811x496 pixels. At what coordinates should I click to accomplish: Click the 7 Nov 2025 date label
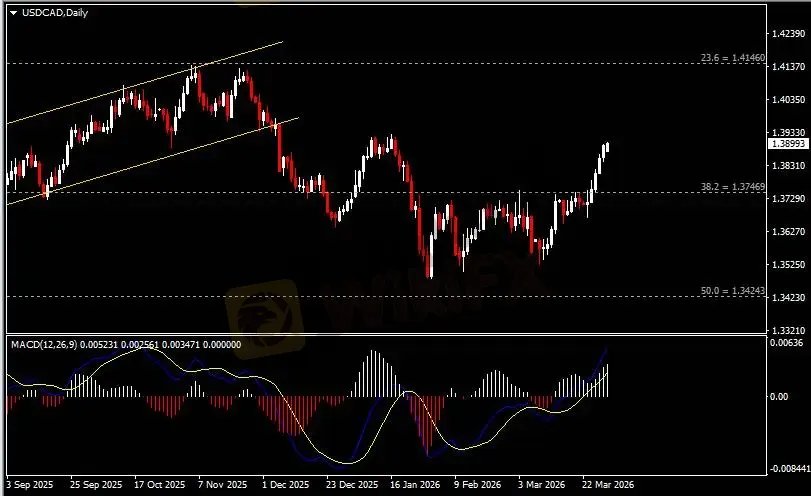click(x=223, y=484)
